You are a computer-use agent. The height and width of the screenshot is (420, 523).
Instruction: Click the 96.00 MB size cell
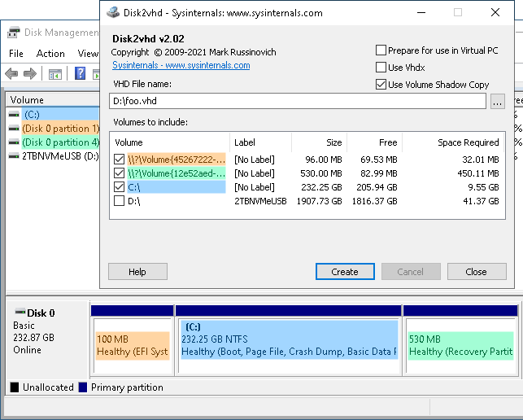[324, 160]
